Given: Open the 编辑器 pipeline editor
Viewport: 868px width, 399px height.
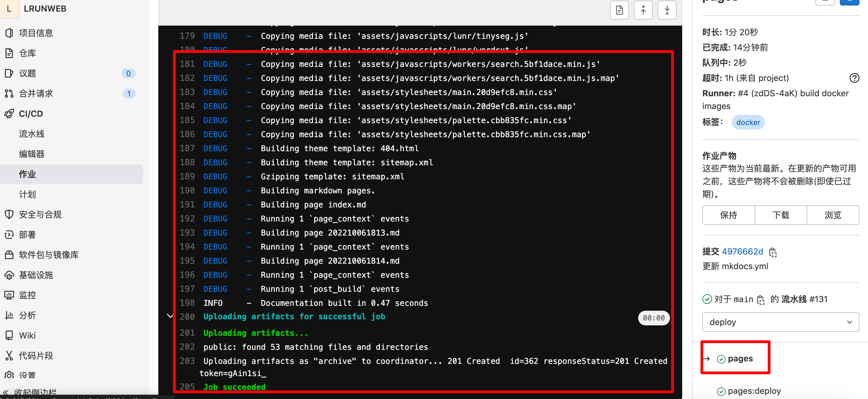Looking at the screenshot, I should tap(32, 154).
